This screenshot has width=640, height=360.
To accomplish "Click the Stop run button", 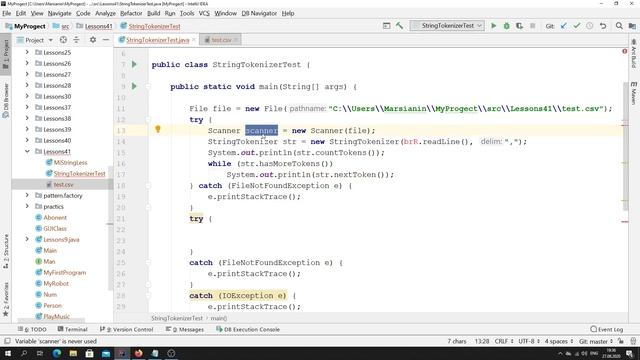I will [532, 26].
